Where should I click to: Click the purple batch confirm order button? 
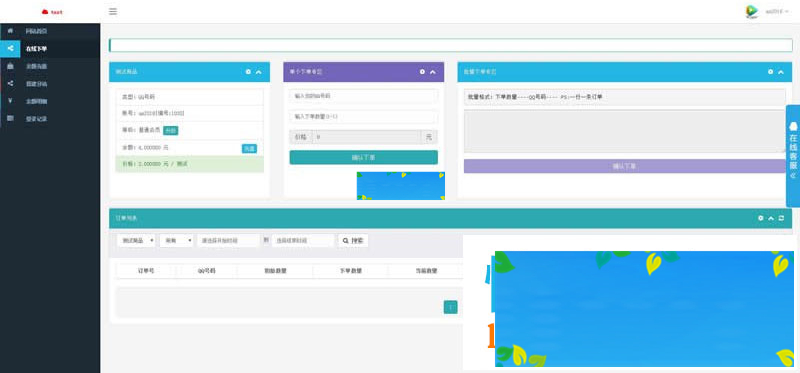click(625, 166)
